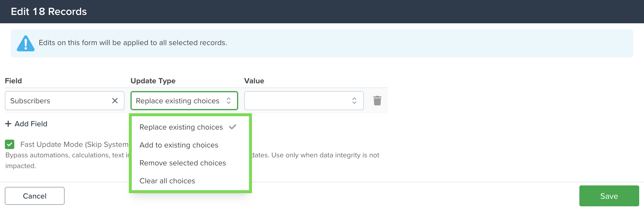Select 'Clear all choices' option

click(190, 181)
